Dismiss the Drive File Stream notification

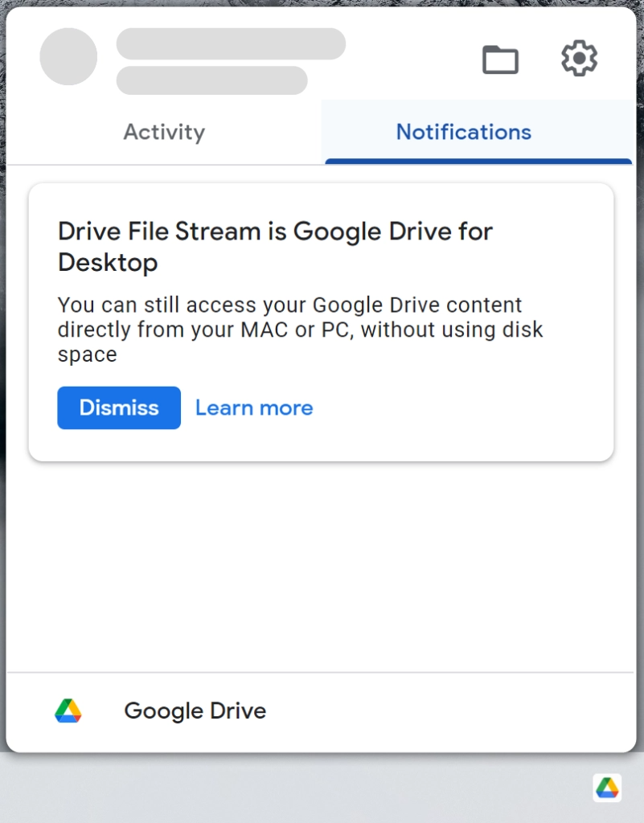[119, 407]
